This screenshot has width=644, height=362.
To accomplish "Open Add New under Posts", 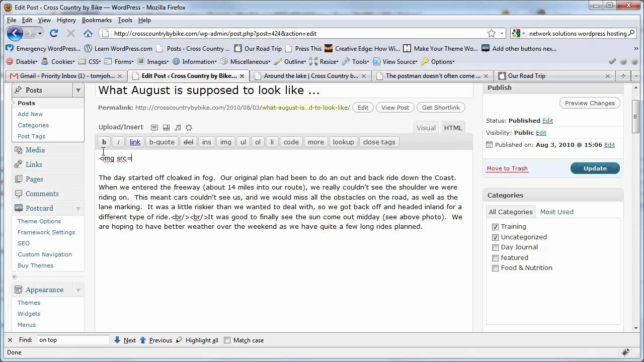I will (x=30, y=114).
